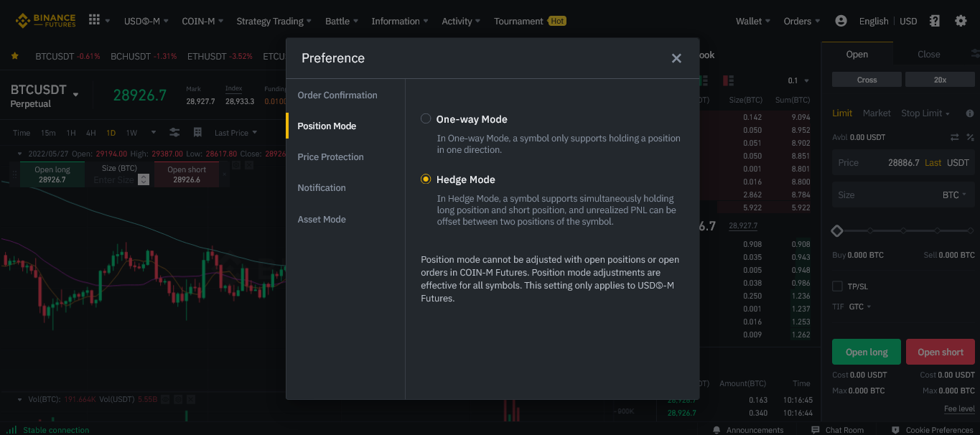Close the Preference dialog

point(676,58)
